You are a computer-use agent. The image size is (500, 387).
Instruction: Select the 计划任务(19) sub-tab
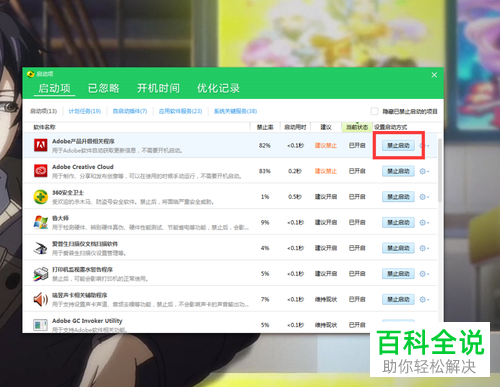(85, 111)
